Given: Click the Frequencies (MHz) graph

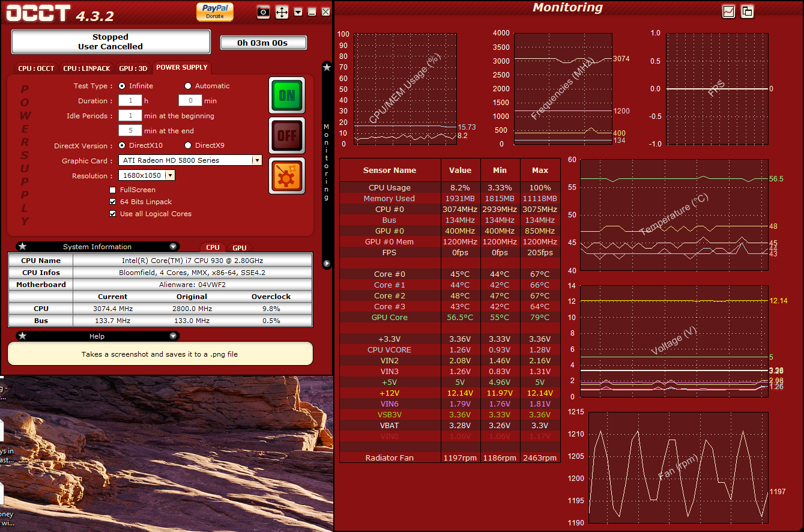Looking at the screenshot, I should [x=563, y=89].
